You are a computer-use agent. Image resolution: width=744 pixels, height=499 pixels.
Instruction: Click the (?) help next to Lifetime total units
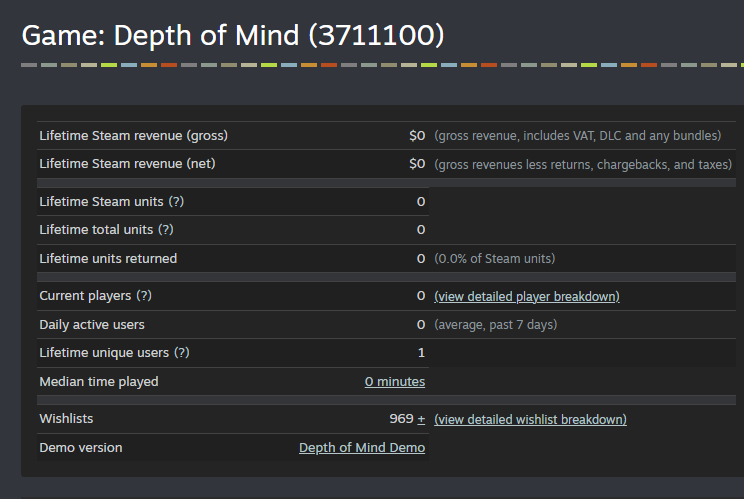click(166, 230)
